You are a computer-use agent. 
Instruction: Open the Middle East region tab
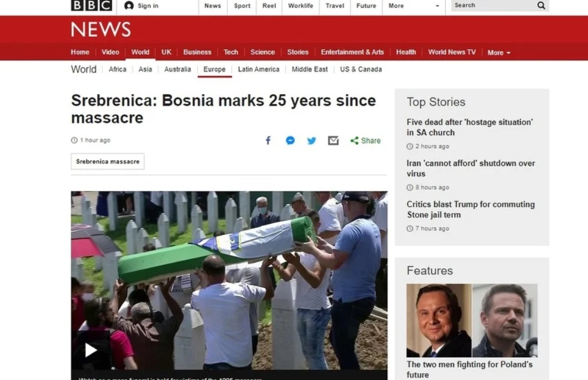(x=310, y=69)
